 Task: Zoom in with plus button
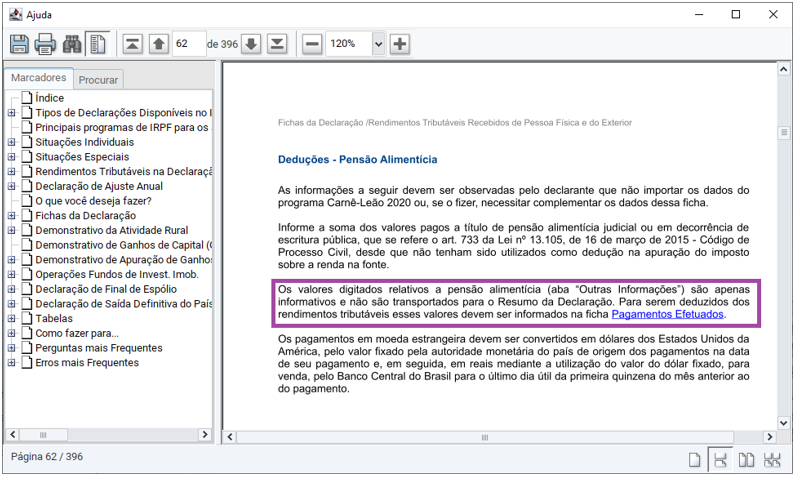tap(400, 44)
